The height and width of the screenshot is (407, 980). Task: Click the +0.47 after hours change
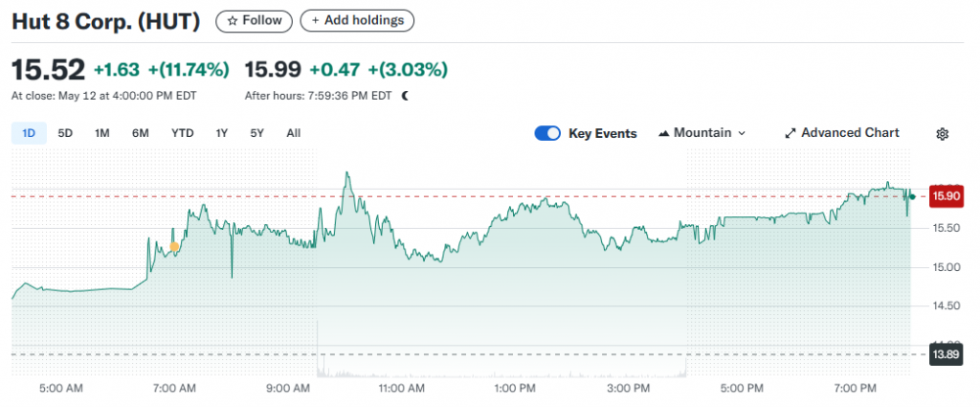click(x=335, y=69)
